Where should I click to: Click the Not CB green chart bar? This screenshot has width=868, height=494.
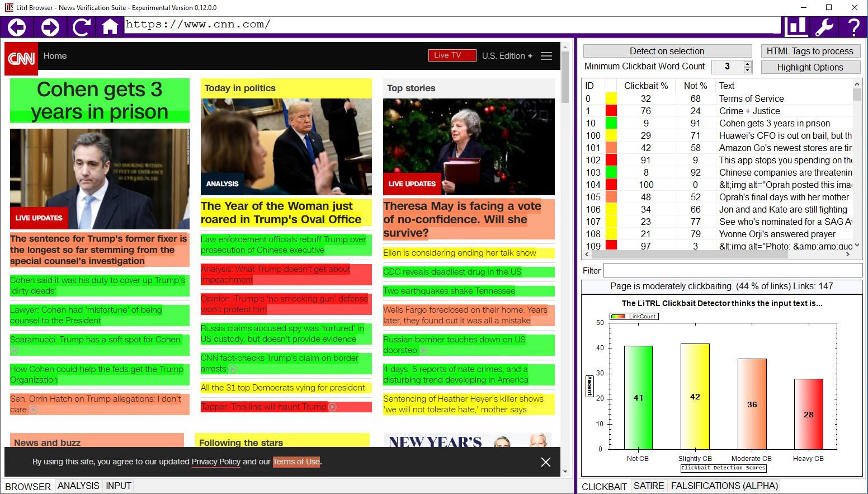pos(638,397)
